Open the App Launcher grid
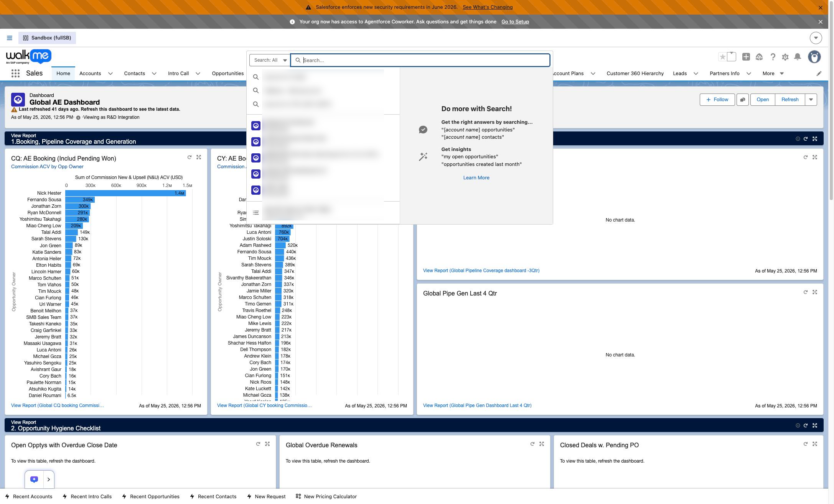 15,73
